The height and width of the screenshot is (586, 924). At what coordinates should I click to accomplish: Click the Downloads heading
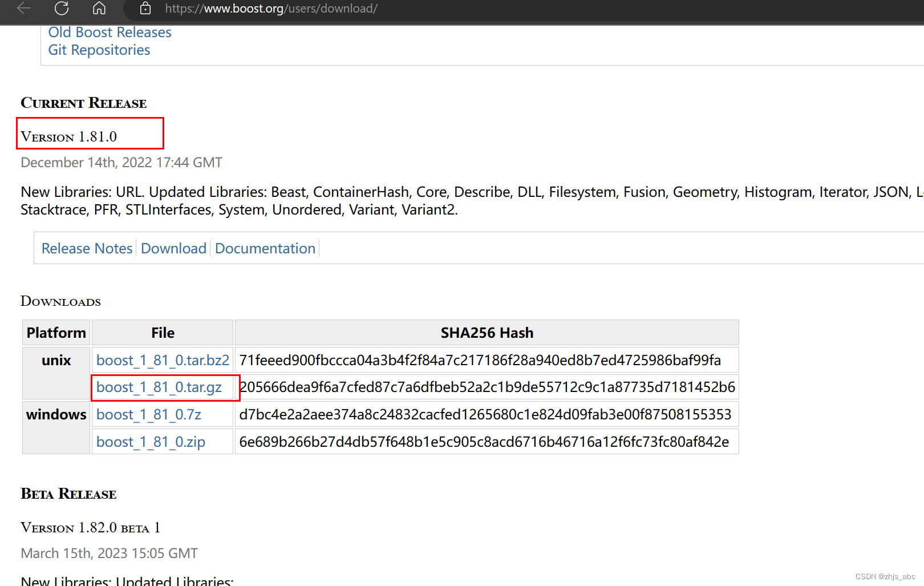tap(60, 301)
